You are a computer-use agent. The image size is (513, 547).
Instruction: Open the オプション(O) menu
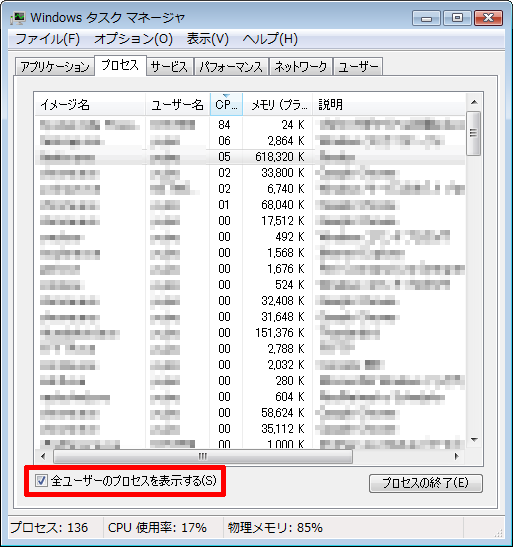(x=133, y=39)
